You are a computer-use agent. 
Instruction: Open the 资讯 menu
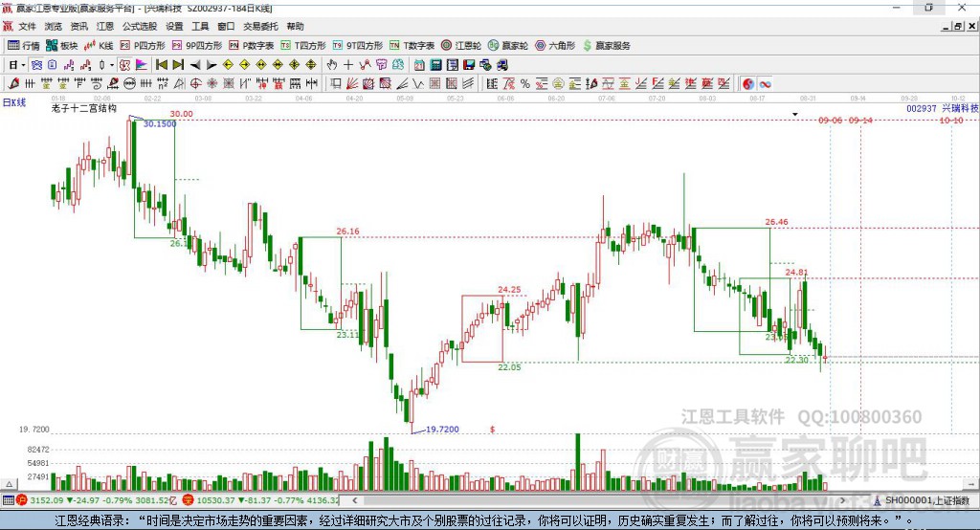click(78, 26)
